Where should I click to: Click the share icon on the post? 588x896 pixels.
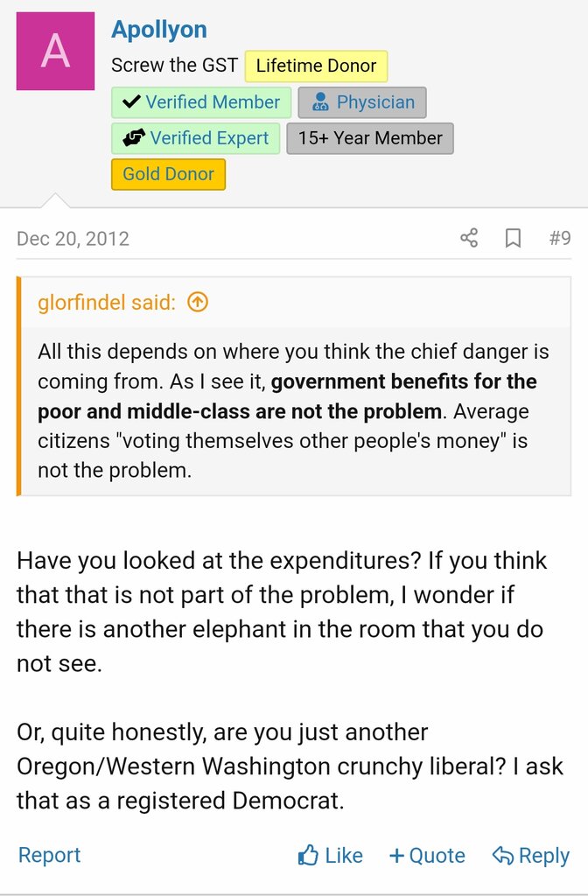pos(469,238)
